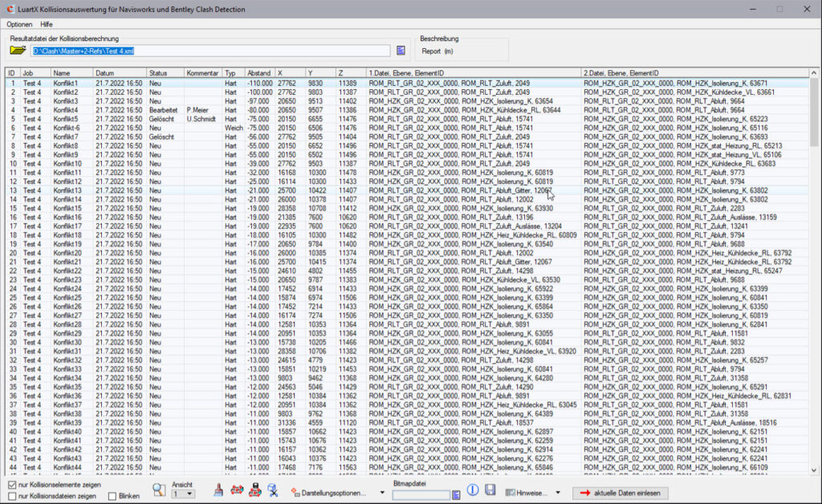Enable 'nur Kollisionsdateien zeigen' checkbox

(x=12, y=496)
